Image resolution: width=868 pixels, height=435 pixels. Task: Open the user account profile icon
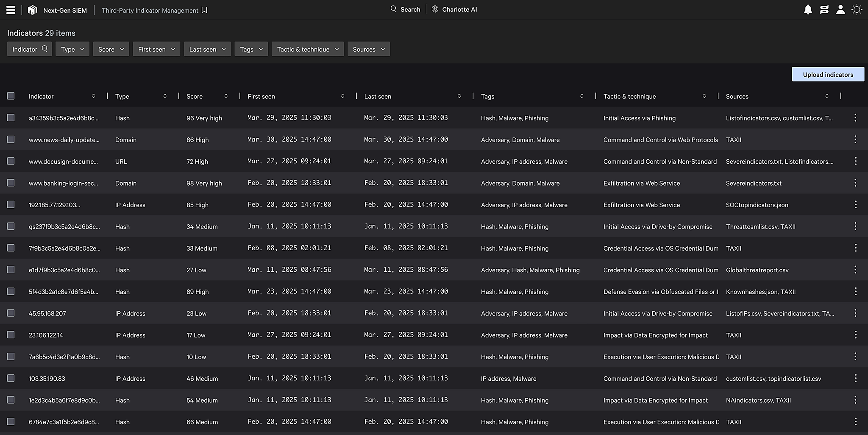[840, 10]
